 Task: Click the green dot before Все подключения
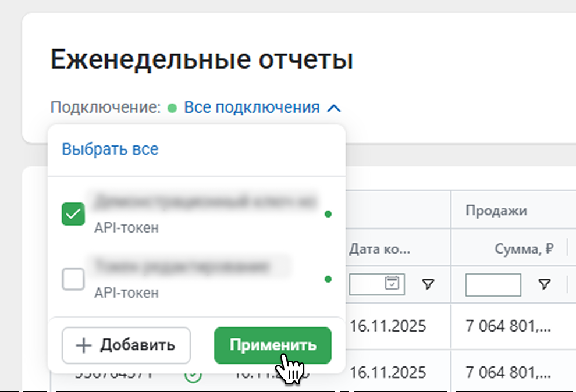pos(172,108)
